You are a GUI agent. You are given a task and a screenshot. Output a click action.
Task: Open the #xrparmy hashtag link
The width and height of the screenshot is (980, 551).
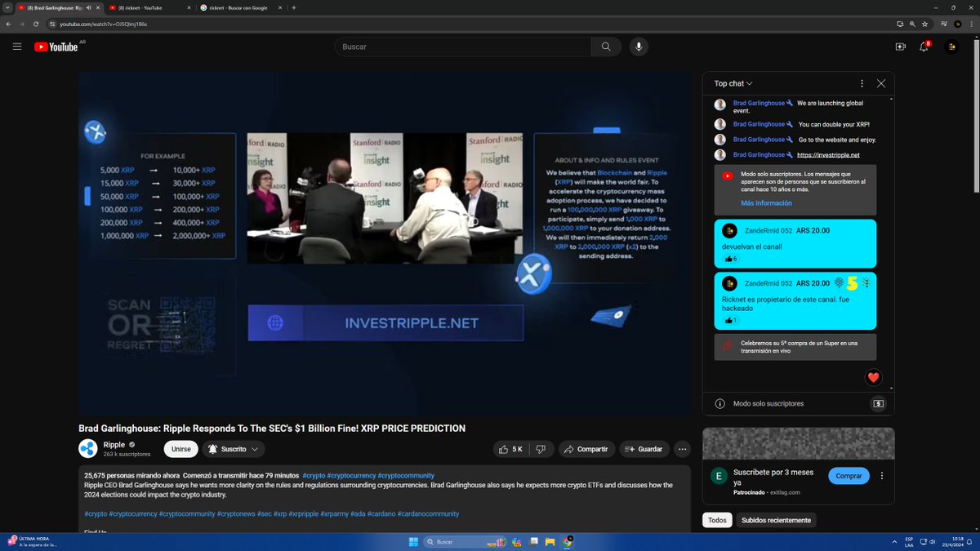click(335, 513)
